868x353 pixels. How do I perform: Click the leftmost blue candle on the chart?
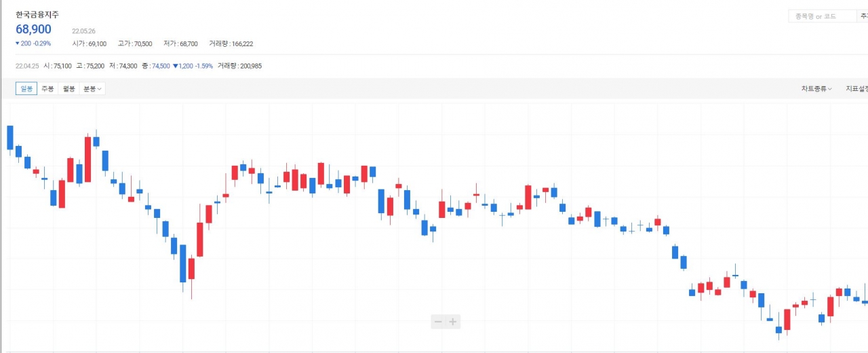[10, 138]
